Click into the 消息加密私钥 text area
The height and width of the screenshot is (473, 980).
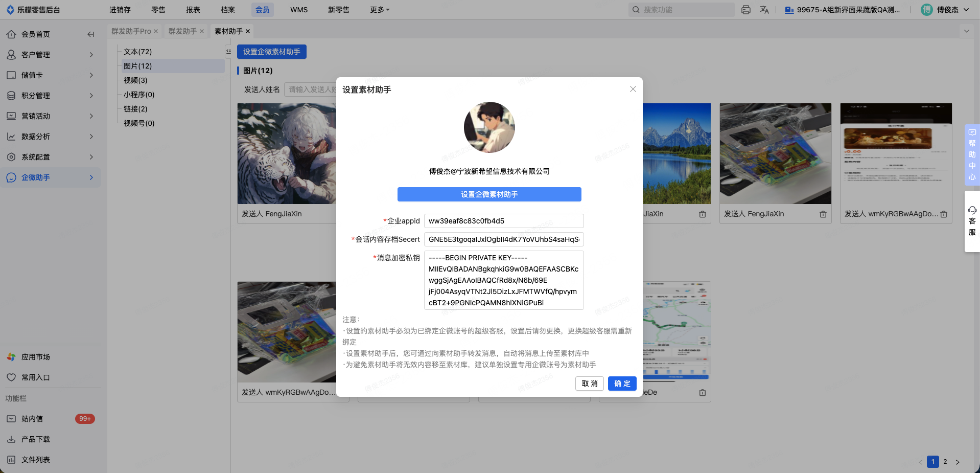pyautogui.click(x=504, y=280)
